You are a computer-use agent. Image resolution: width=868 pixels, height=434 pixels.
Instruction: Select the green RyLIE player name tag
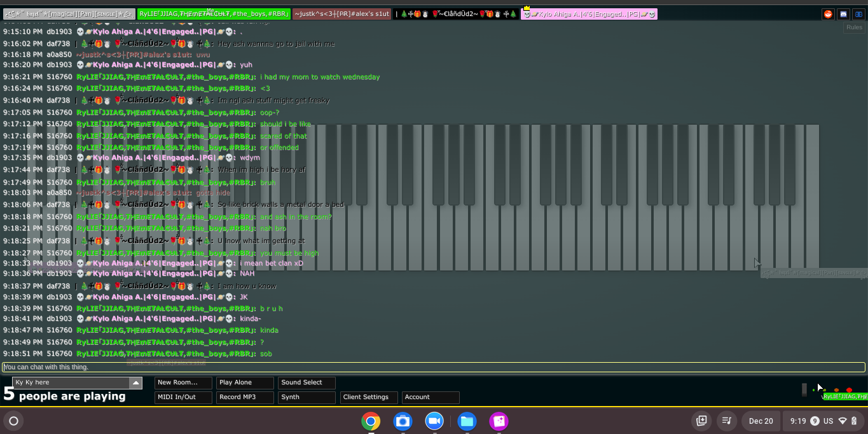coord(214,14)
